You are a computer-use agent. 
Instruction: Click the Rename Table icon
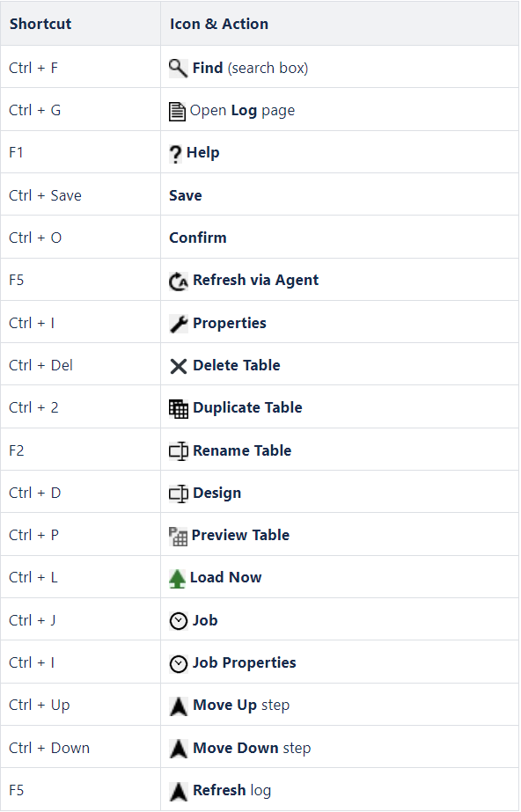click(x=179, y=451)
